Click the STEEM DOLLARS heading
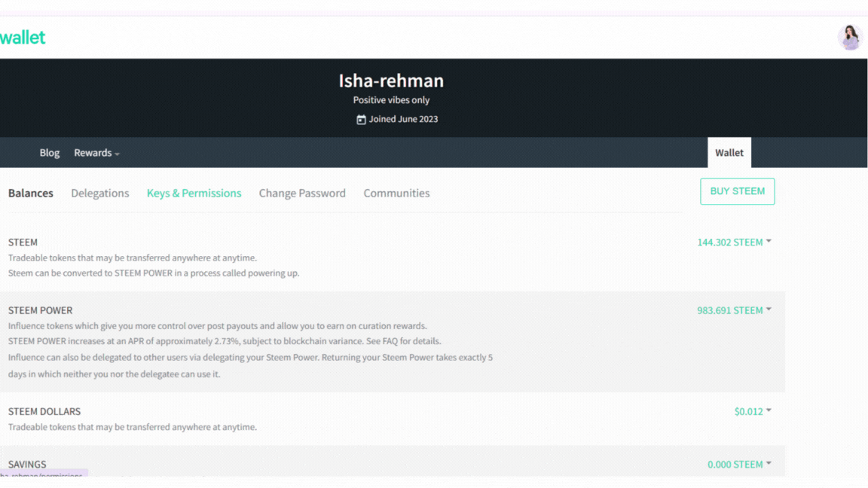 [x=44, y=412]
